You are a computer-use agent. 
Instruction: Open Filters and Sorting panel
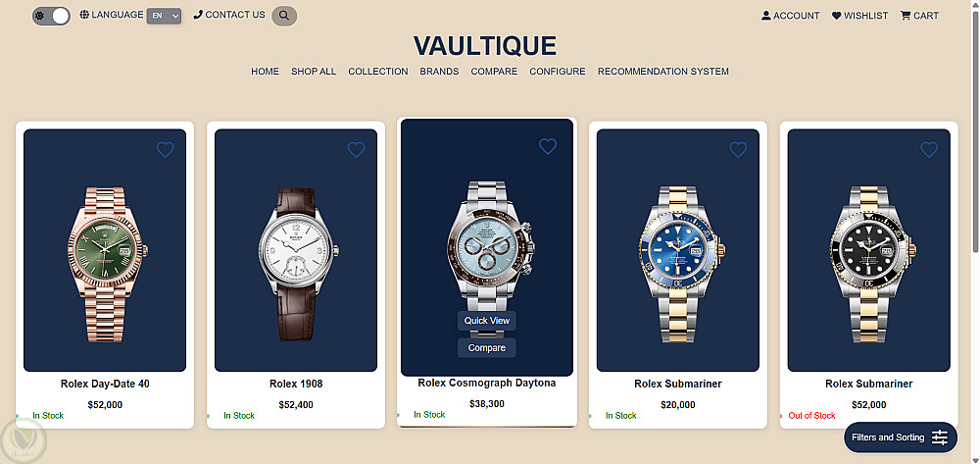pos(900,438)
